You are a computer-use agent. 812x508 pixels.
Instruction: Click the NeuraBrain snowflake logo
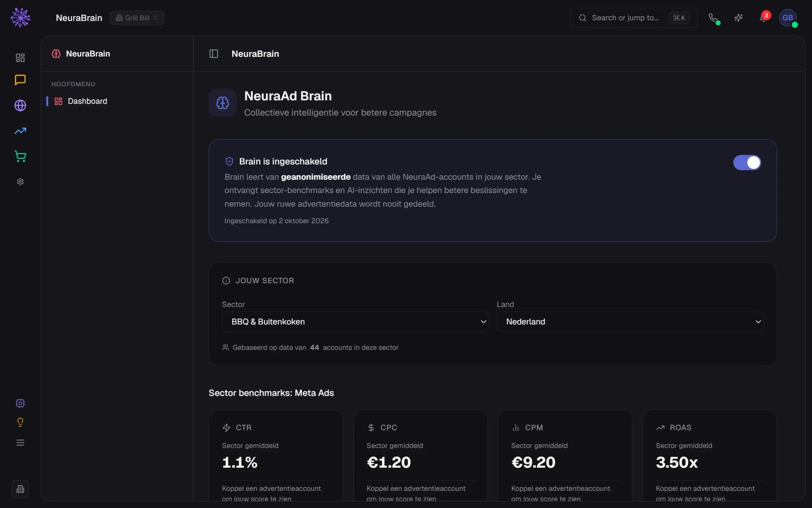[x=20, y=17]
